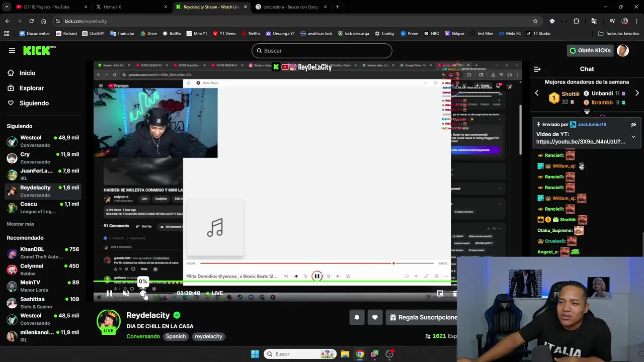
Task: Open Windows Start menu
Action: pyautogui.click(x=255, y=354)
